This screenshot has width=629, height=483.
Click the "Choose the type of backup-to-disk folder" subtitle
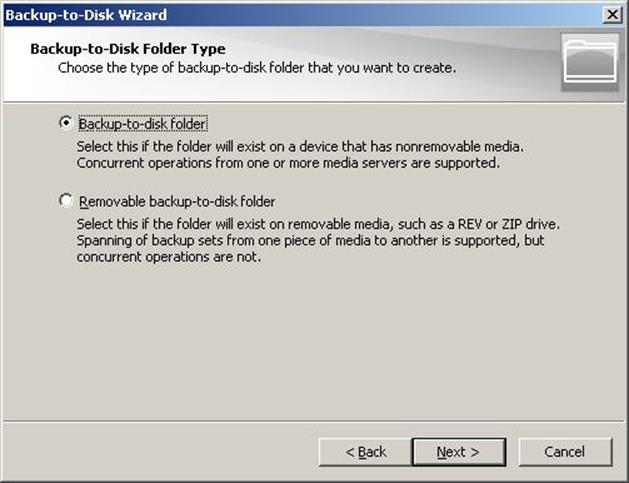(257, 68)
